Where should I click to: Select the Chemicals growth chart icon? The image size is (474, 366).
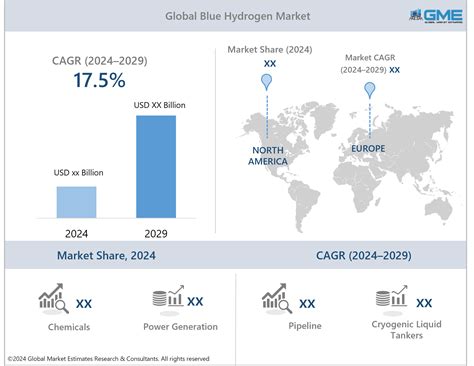tap(54, 298)
